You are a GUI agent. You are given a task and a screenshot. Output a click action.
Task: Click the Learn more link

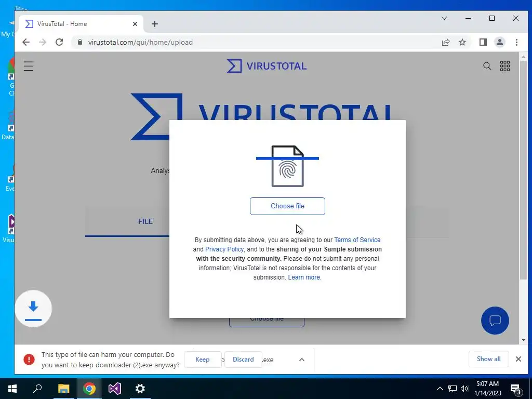pos(304,277)
